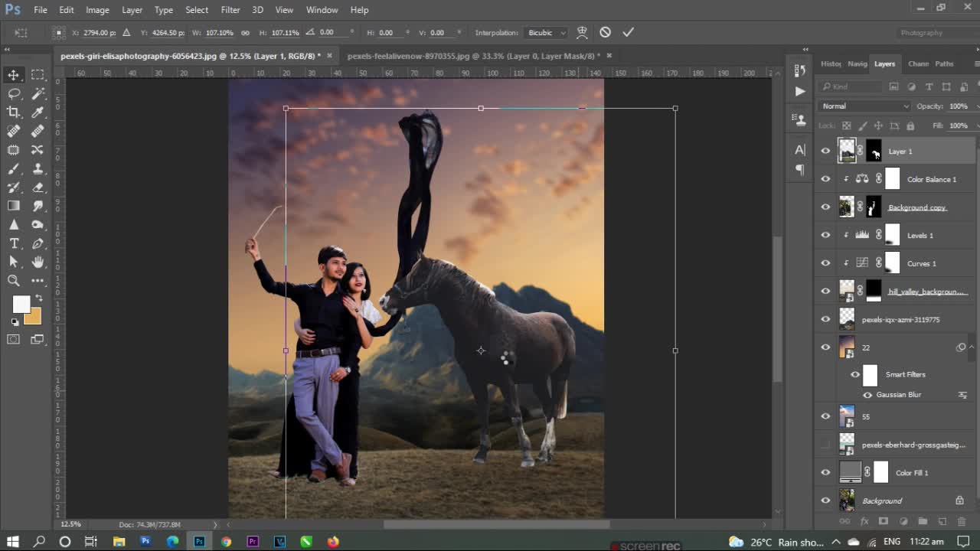Open Gaussian Blur filter blending options
The image size is (980, 551).
click(x=962, y=395)
